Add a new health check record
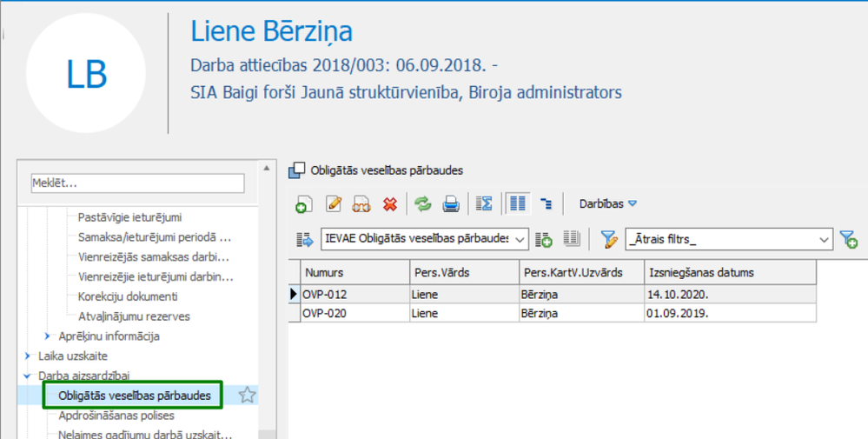 (303, 204)
